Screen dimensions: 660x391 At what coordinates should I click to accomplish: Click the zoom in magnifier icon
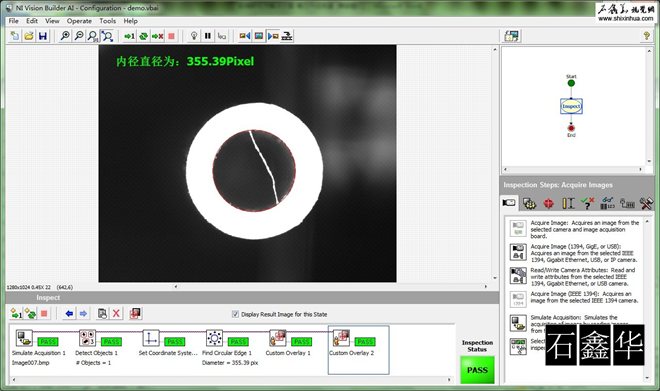65,36
